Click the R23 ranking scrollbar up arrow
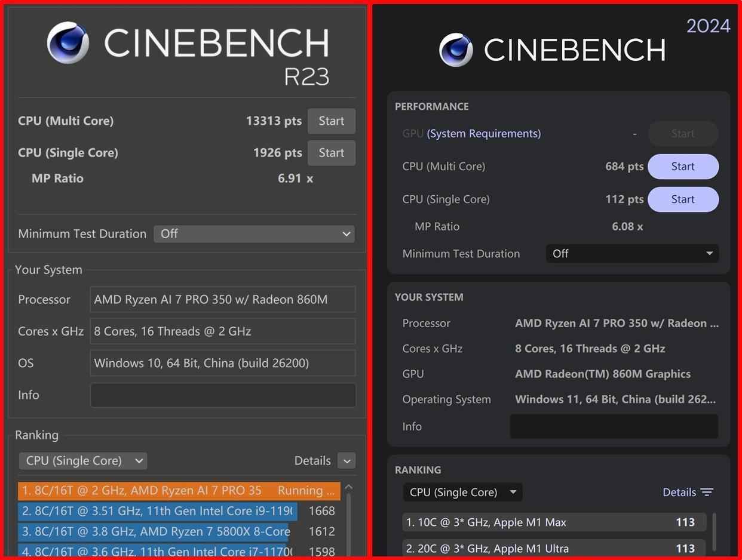The width and height of the screenshot is (742, 560). pyautogui.click(x=349, y=487)
